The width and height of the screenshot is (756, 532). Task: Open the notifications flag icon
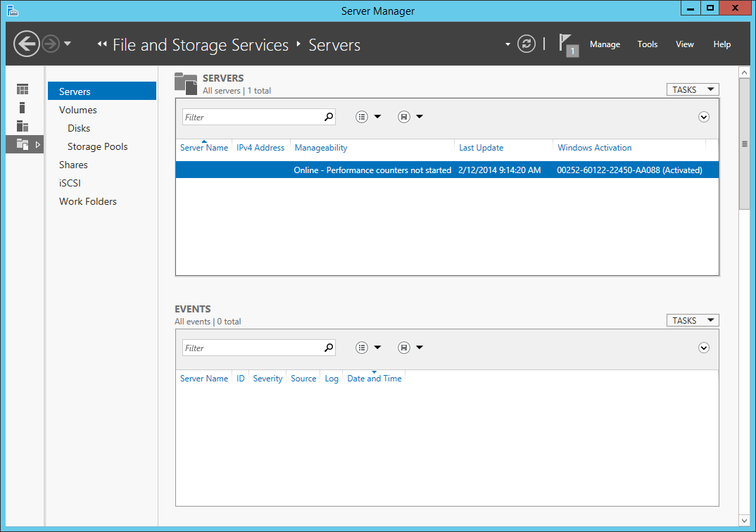pyautogui.click(x=567, y=44)
